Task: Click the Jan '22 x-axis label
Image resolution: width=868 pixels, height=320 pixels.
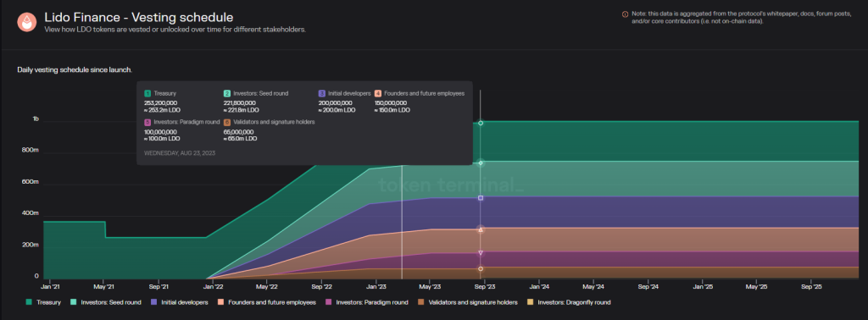Action: [x=213, y=287]
